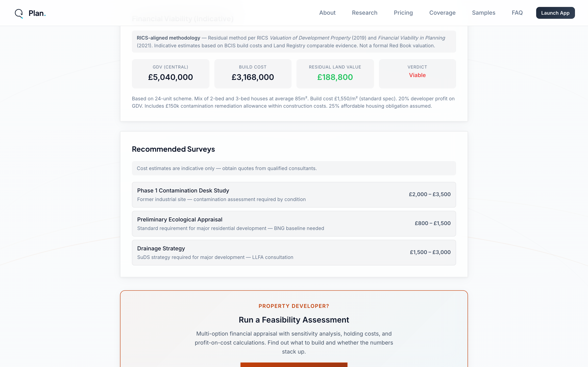
Task: View the Samples page
Action: (x=483, y=13)
